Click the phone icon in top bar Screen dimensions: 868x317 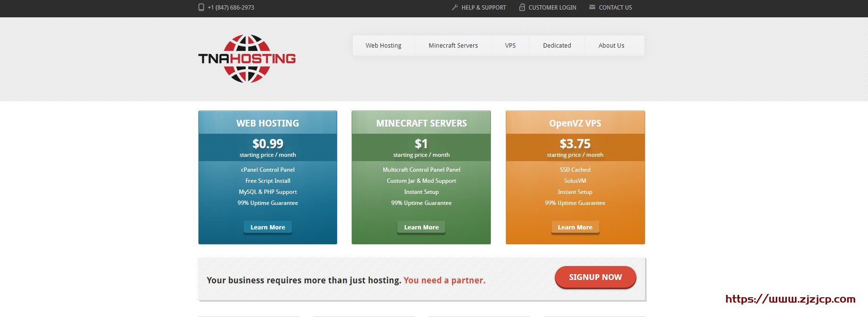tap(201, 7)
